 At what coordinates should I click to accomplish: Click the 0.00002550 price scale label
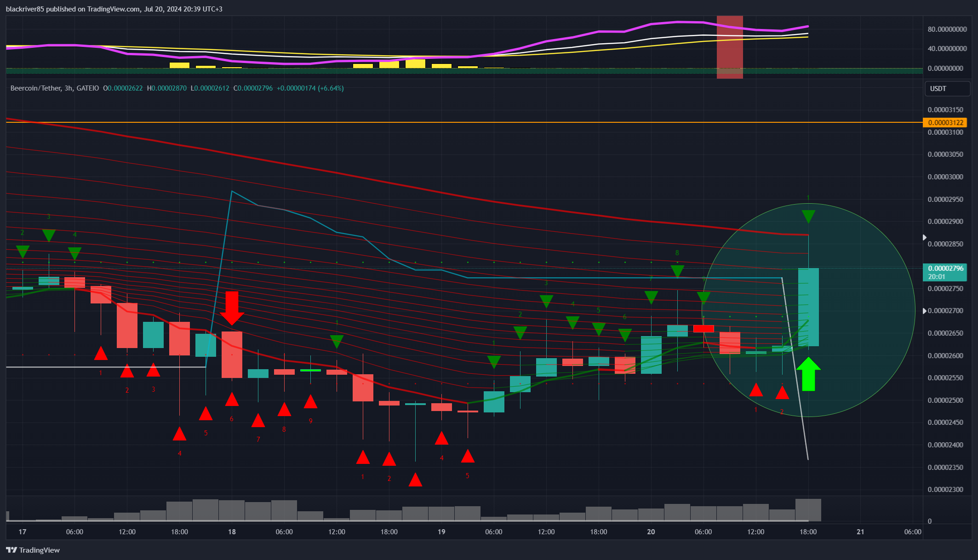tap(945, 378)
